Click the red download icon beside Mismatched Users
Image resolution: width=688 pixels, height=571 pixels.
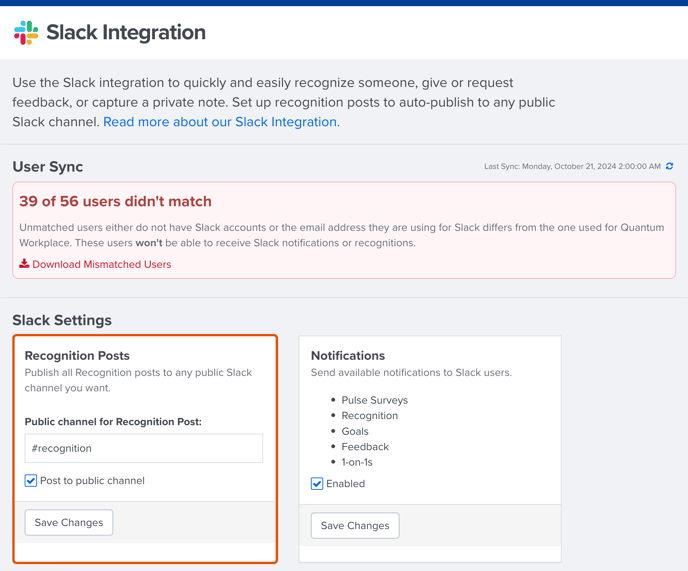tap(24, 264)
